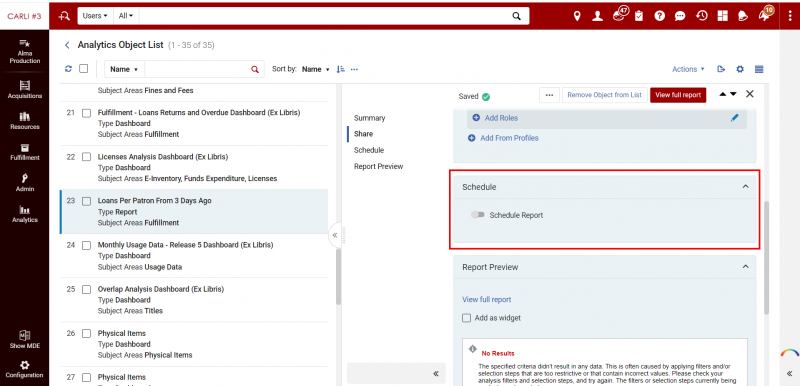Open the Sort by Name dropdown
800x386 pixels.
click(316, 69)
